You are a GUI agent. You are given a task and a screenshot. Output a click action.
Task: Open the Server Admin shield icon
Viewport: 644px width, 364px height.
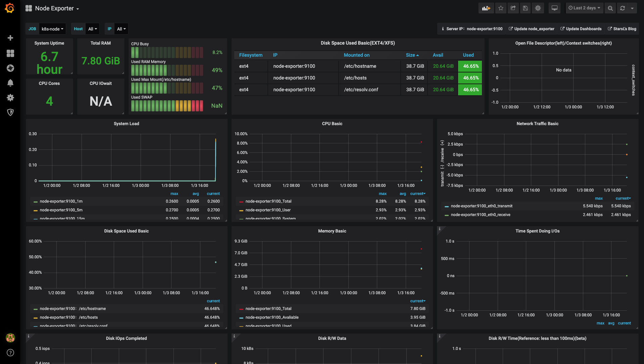click(x=10, y=112)
